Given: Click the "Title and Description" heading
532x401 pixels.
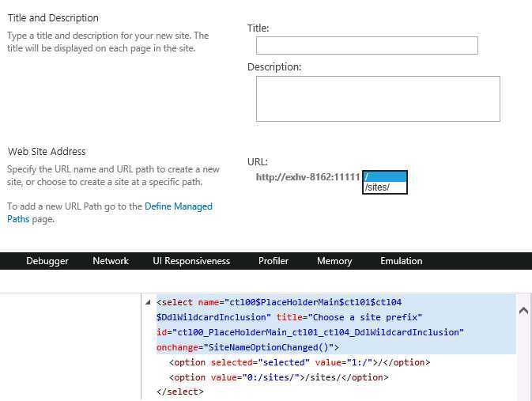Looking at the screenshot, I should (53, 17).
